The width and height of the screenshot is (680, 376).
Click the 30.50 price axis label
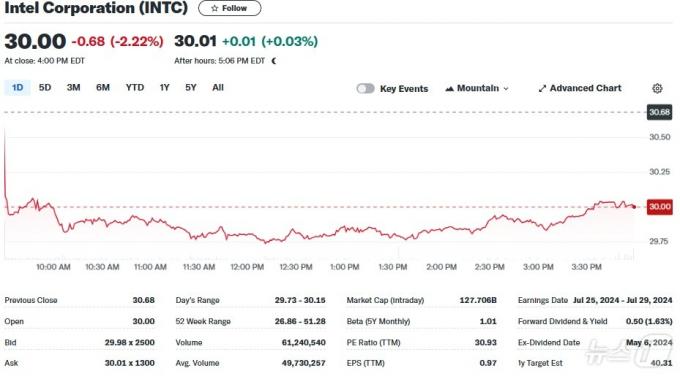coord(660,137)
